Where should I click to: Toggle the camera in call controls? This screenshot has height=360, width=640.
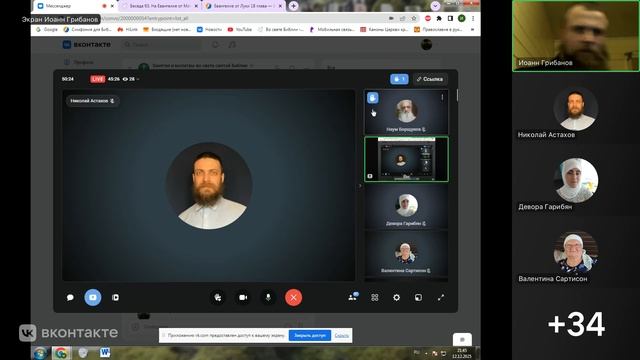(243, 298)
